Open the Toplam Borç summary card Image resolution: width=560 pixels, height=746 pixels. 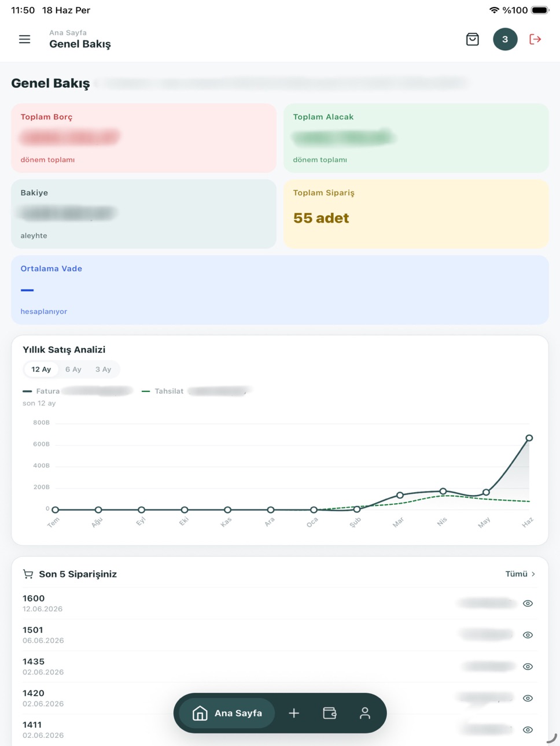tap(143, 138)
